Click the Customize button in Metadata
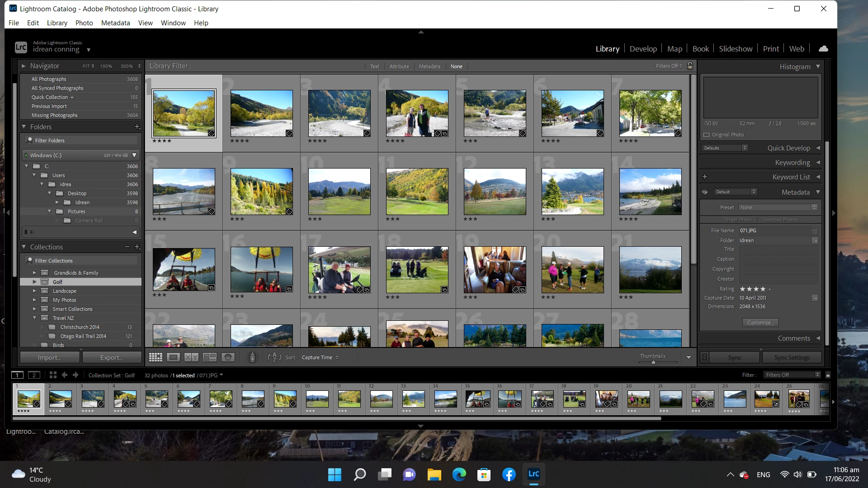This screenshot has width=868, height=488. tap(760, 323)
